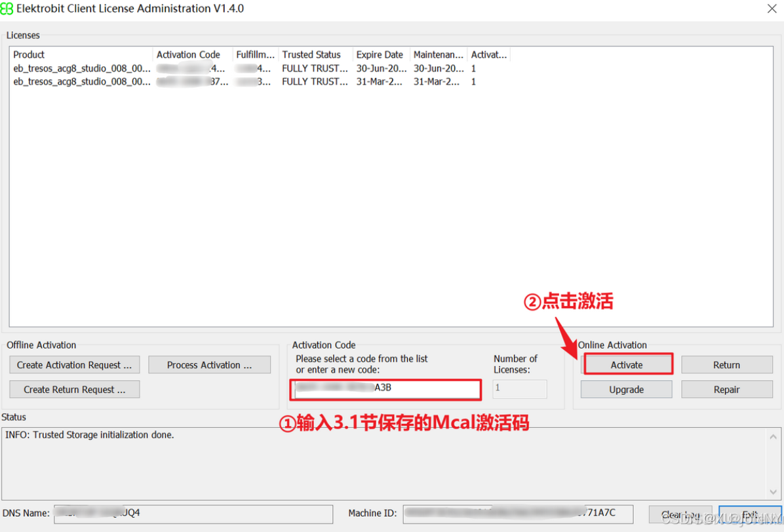Click the Activat... column header
The width and height of the screenshot is (784, 532).
[489, 54]
